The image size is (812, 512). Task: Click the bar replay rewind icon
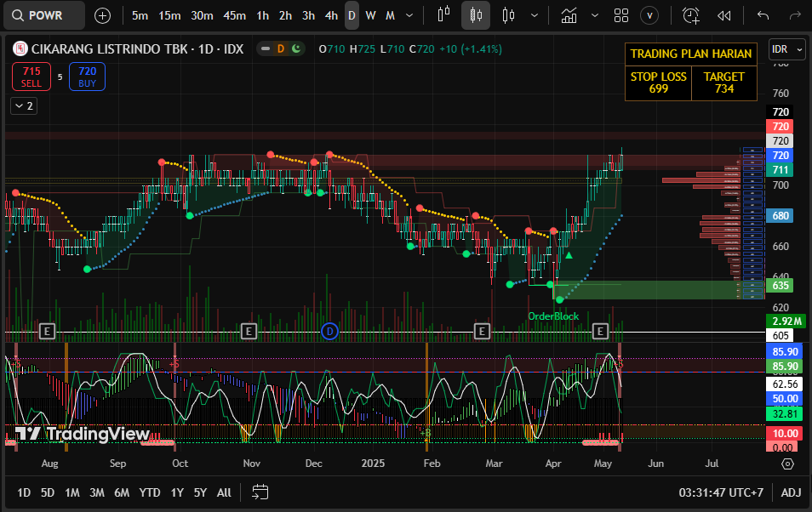point(724,15)
